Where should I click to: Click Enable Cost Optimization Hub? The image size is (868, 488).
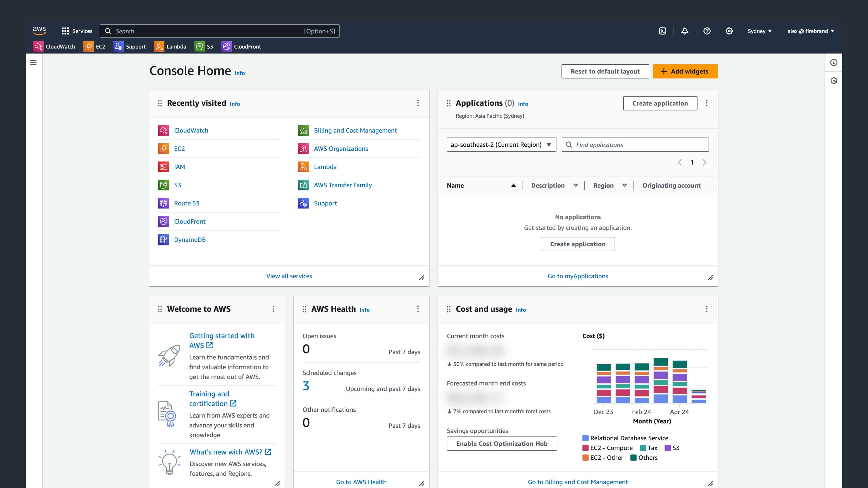point(502,443)
